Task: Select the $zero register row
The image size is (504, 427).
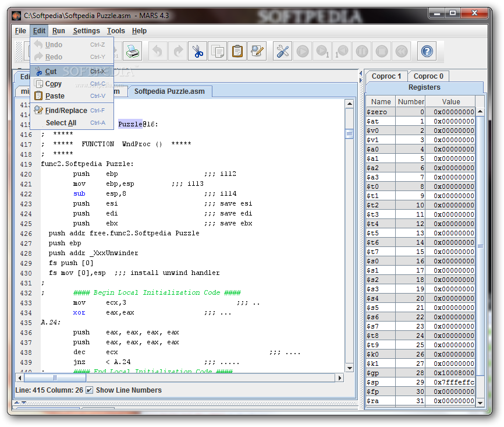Action: coord(421,112)
